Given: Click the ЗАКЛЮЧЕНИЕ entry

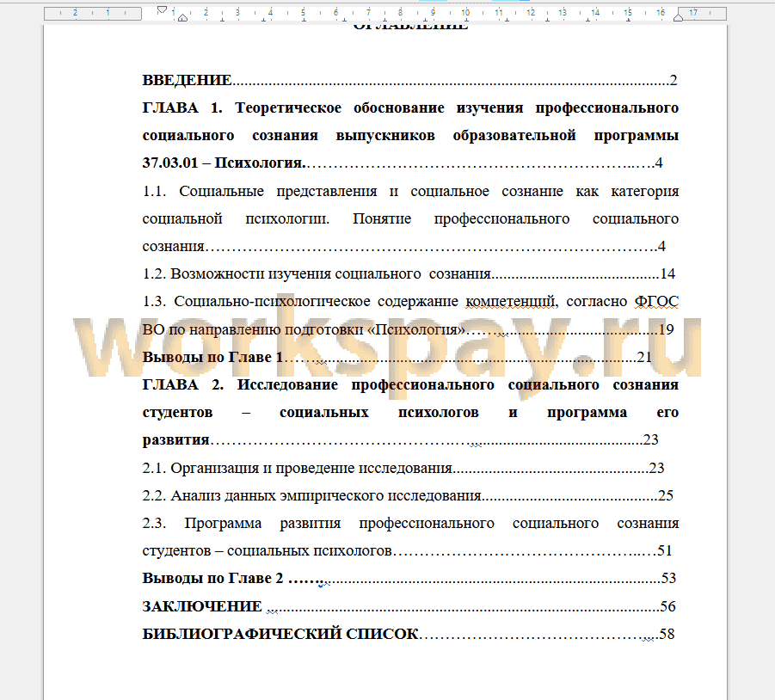Looking at the screenshot, I should click(409, 606).
